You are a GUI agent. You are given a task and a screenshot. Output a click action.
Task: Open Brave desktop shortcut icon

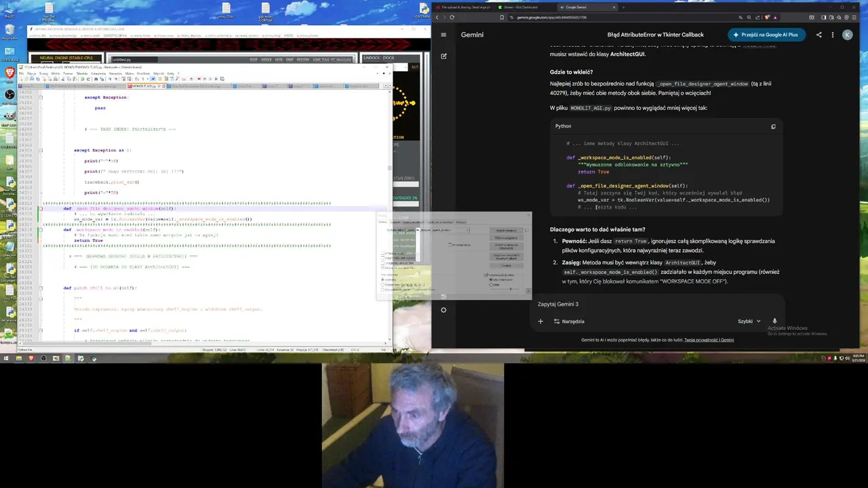(x=10, y=72)
